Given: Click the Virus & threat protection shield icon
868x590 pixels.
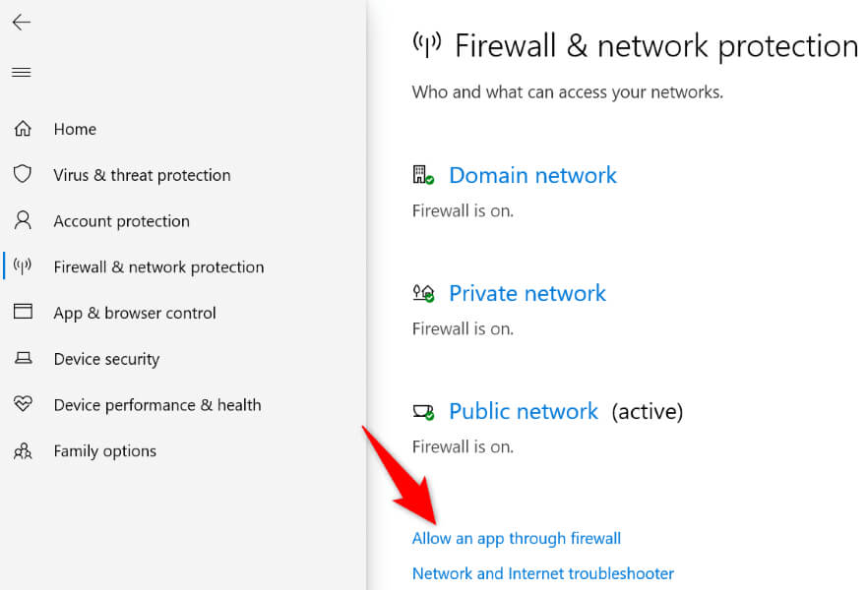Looking at the screenshot, I should point(23,174).
